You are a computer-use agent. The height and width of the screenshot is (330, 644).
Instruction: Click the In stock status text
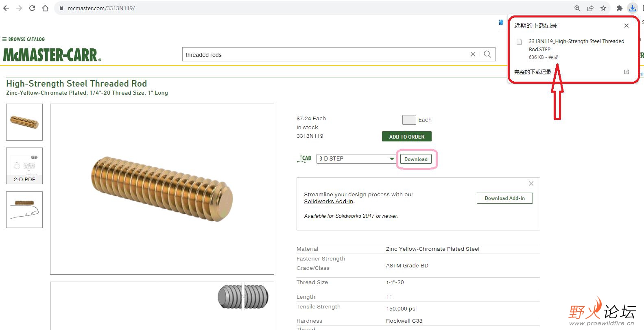click(x=308, y=128)
